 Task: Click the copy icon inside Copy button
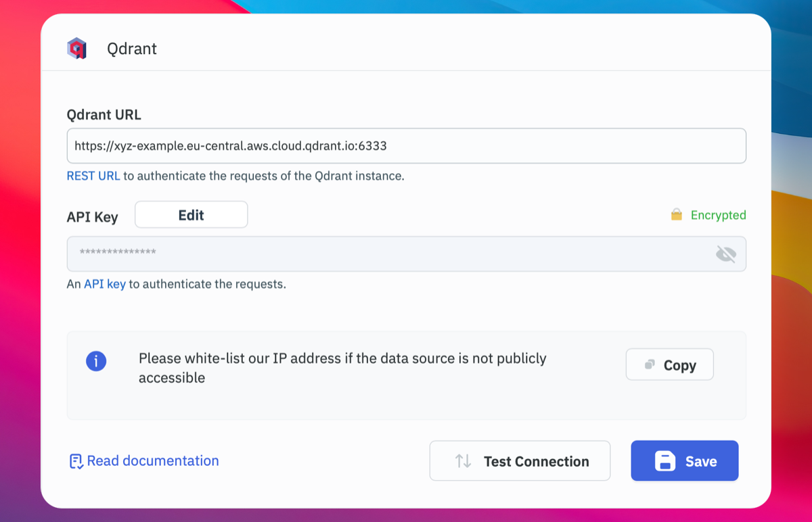tap(650, 365)
